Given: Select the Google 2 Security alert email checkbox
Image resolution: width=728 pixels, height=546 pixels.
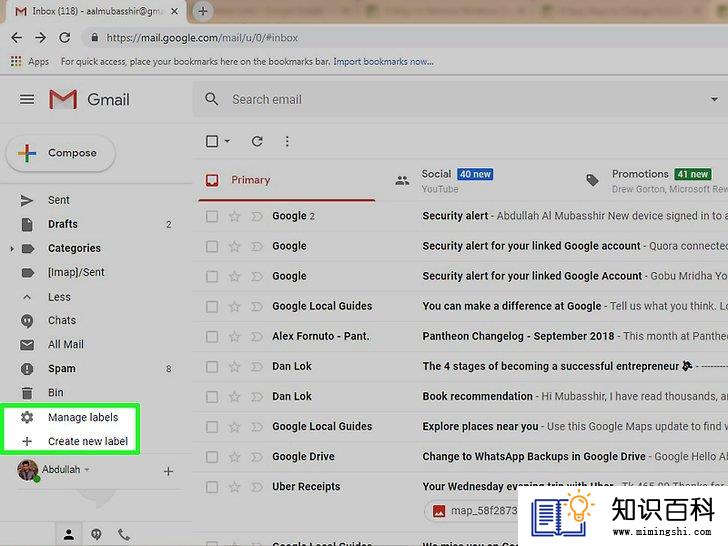Looking at the screenshot, I should point(212,216).
